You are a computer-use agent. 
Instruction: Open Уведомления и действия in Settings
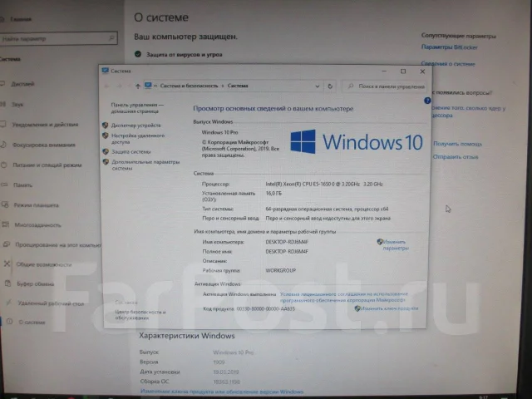click(45, 125)
